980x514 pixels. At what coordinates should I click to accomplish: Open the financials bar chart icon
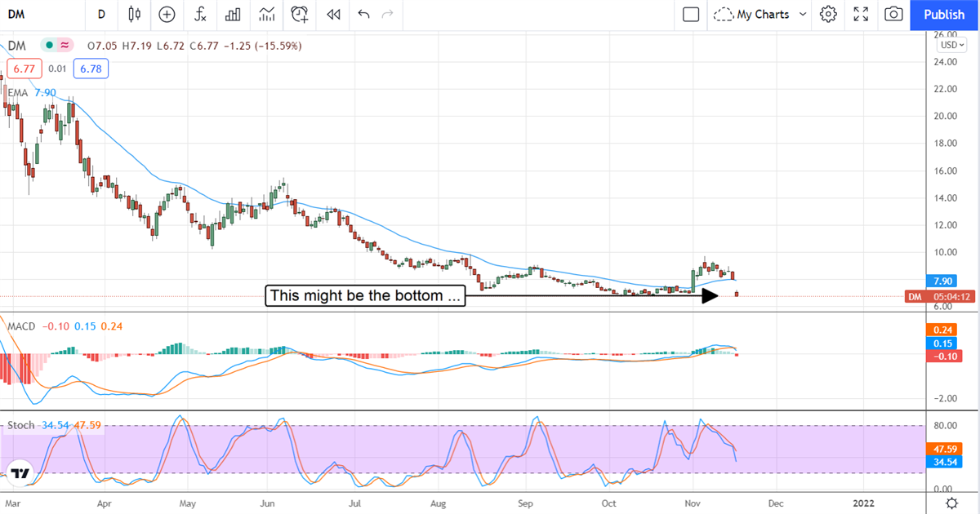(x=233, y=14)
